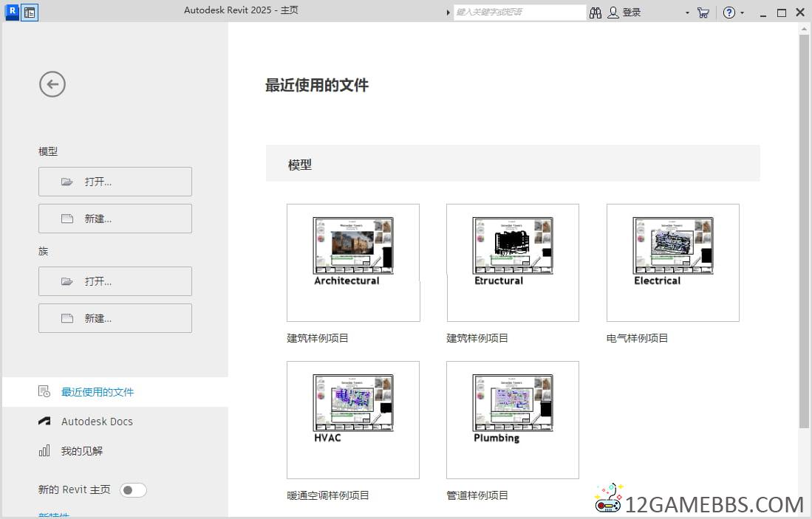This screenshot has width=812, height=519.
Task: Click the file icon on the 模型 新建 button
Action: [x=66, y=219]
